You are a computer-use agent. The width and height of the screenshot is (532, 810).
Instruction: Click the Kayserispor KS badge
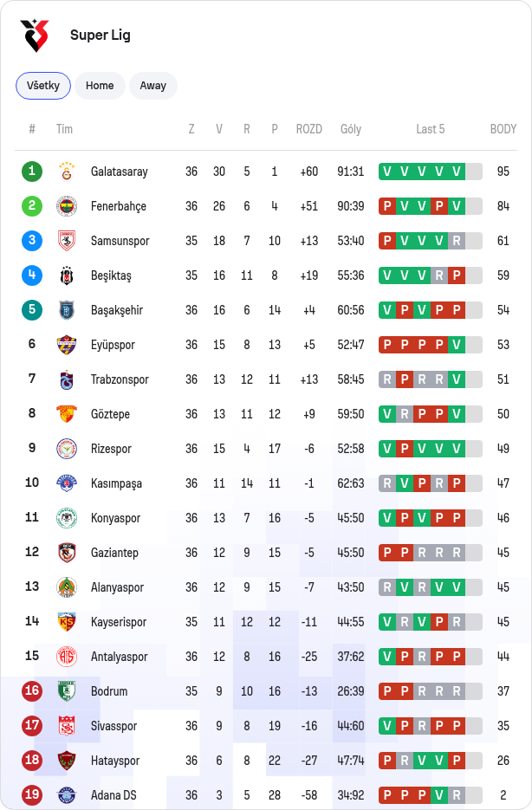(x=67, y=622)
